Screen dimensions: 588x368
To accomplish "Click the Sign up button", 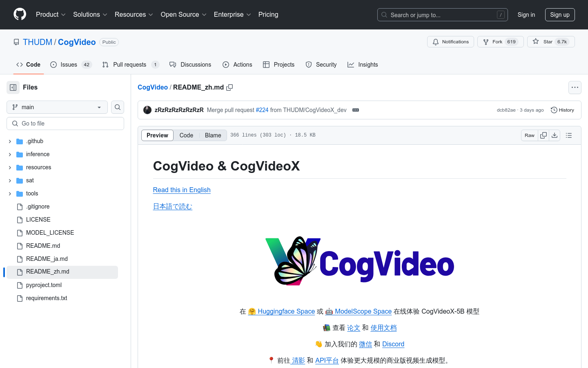I will (560, 15).
